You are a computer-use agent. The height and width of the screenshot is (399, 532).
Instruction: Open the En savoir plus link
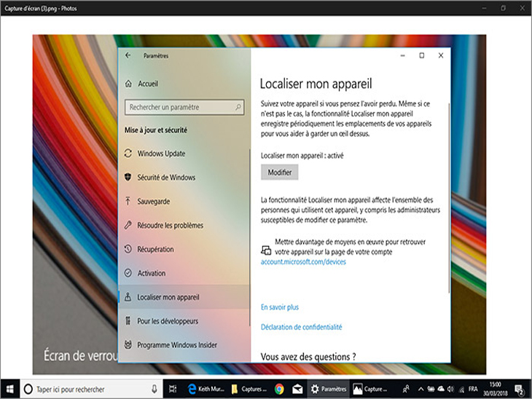pos(280,307)
